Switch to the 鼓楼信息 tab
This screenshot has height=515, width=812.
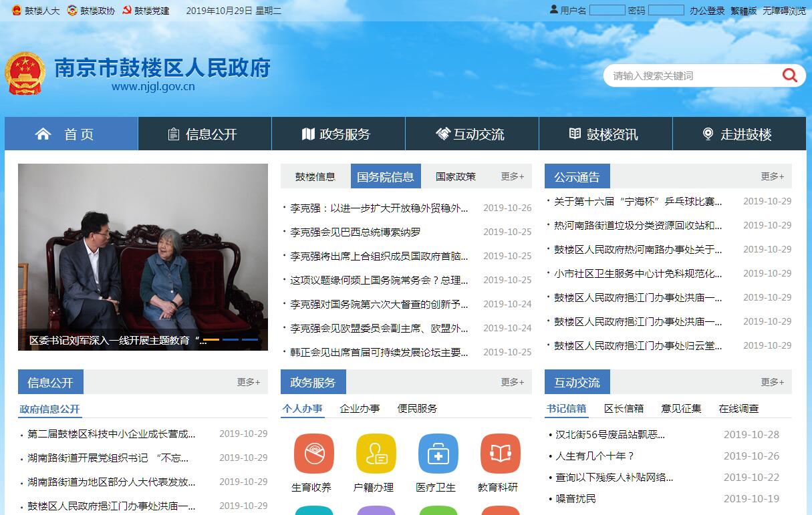tap(315, 176)
